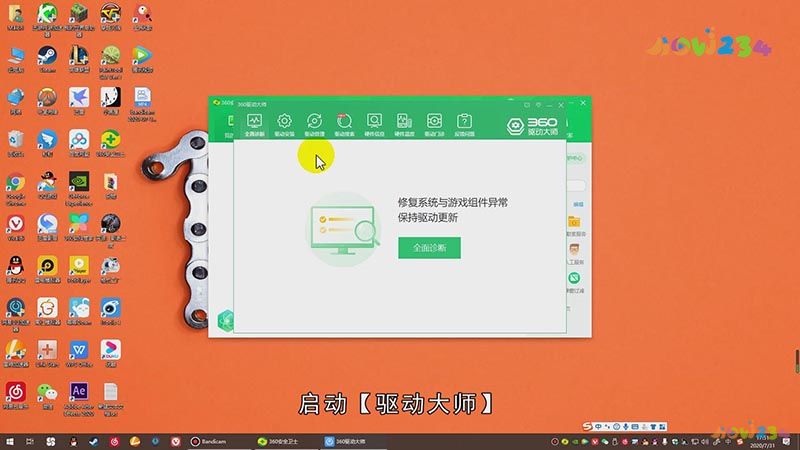Open the NetEase Cloud Music desktop shortcut
The width and height of the screenshot is (800, 450).
coord(15,396)
